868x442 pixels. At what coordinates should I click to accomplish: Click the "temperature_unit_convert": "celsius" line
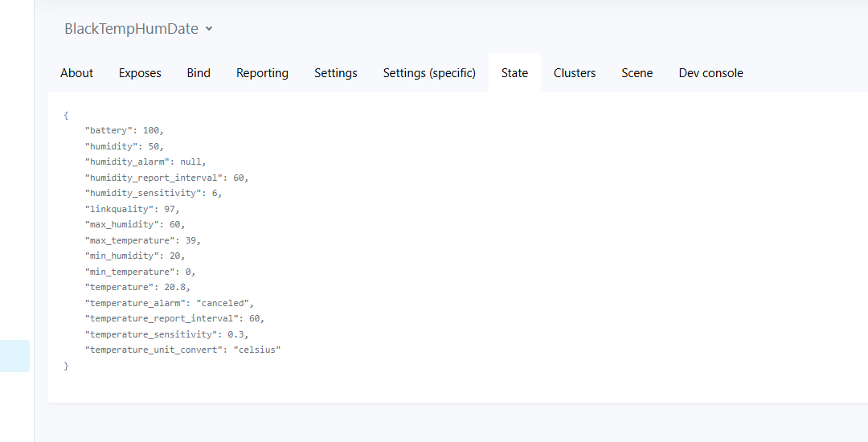(182, 350)
